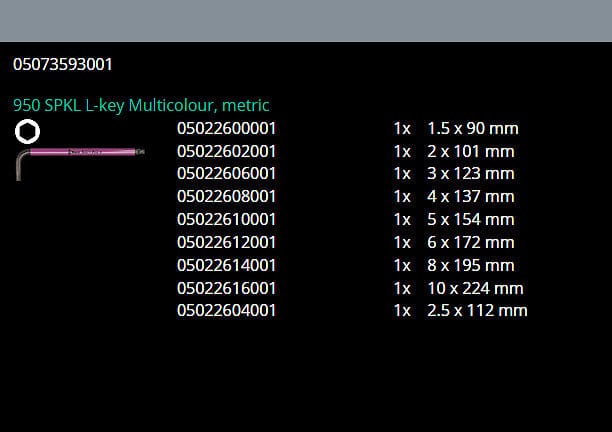The height and width of the screenshot is (432, 612).
Task: Select part number 05022614001
Action: tap(226, 266)
